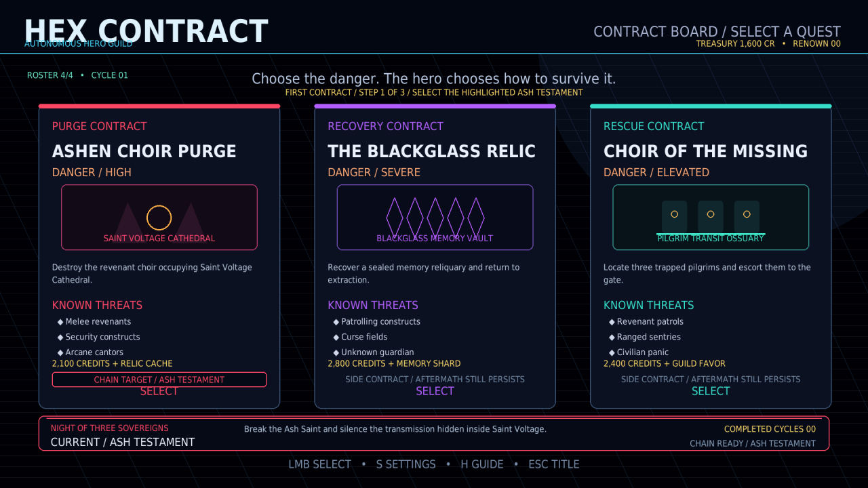The width and height of the screenshot is (868, 488).
Task: Click the Current / Ash Testament chain banner
Action: click(434, 433)
